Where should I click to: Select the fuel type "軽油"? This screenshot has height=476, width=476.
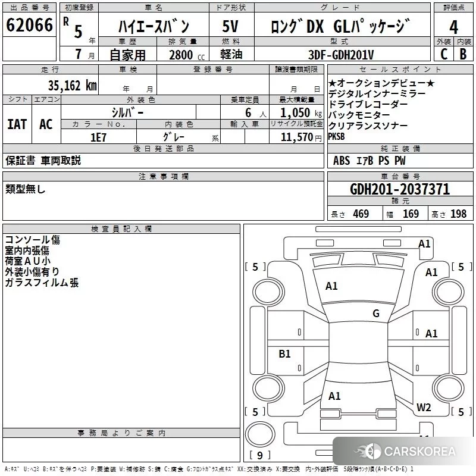[x=231, y=54]
